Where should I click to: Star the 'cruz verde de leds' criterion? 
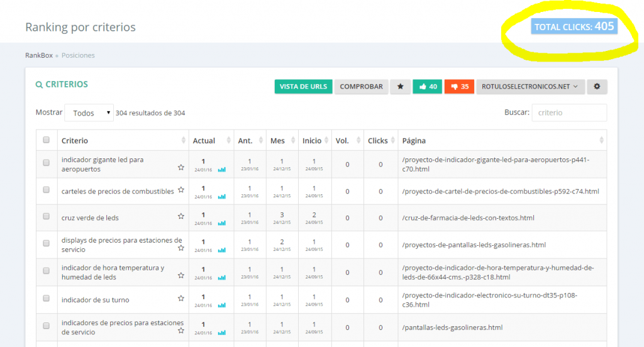point(181,216)
